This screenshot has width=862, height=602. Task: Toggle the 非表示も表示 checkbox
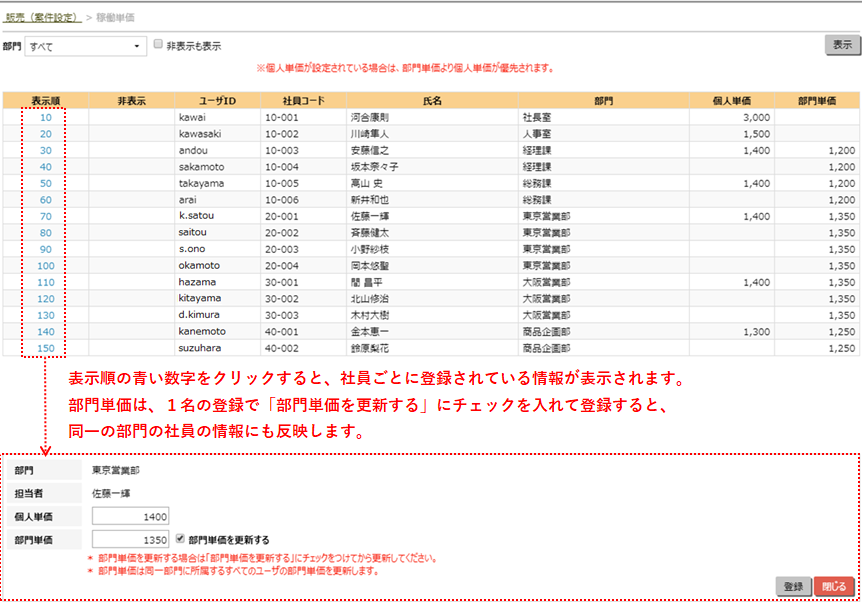point(158,45)
